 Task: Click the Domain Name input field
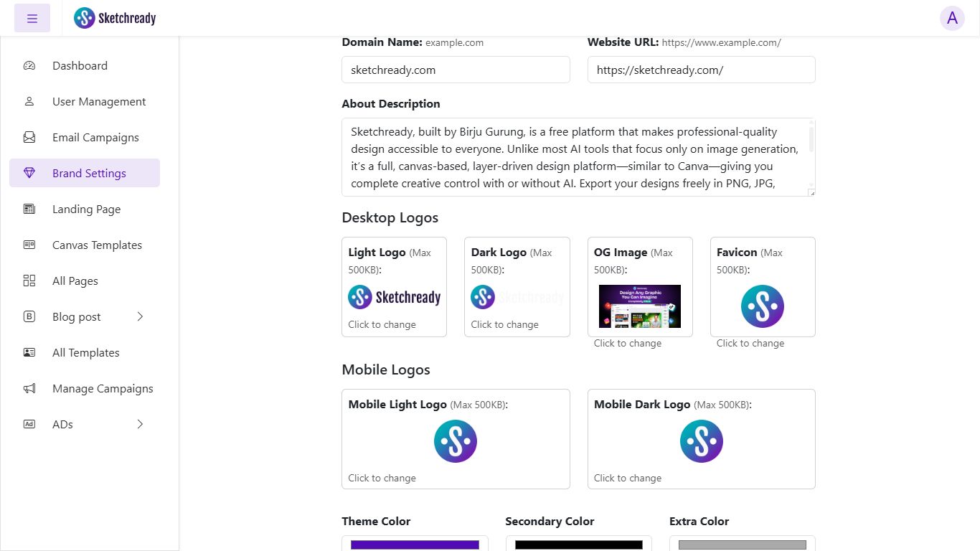click(456, 70)
